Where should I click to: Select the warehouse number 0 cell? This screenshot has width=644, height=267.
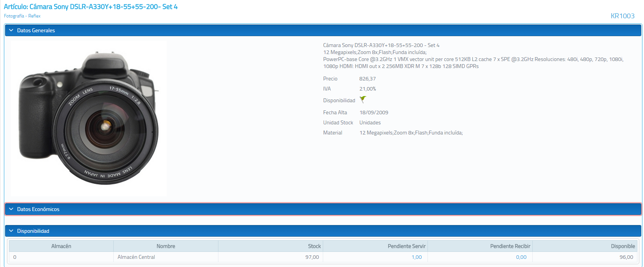pos(61,257)
